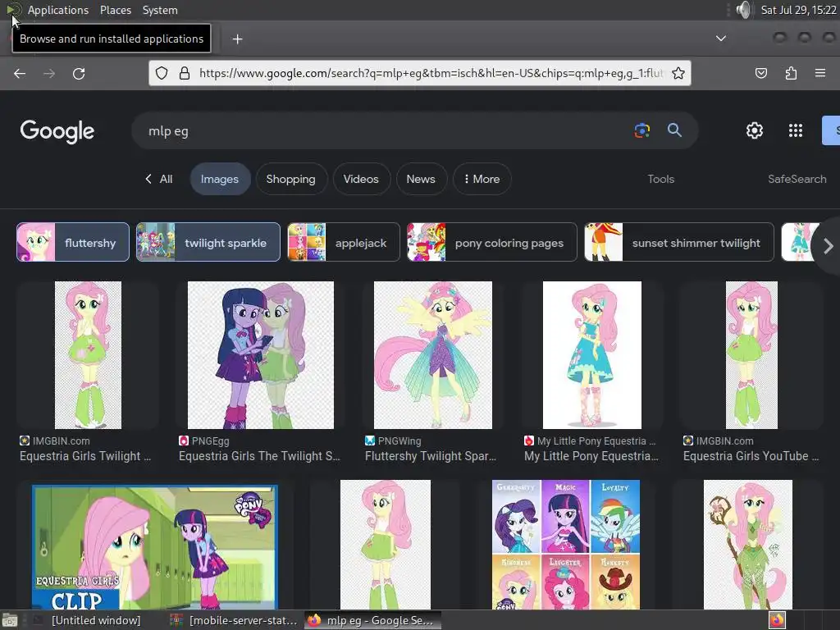
Task: Select mlp eg Google Search taskbar item
Action: click(372, 620)
